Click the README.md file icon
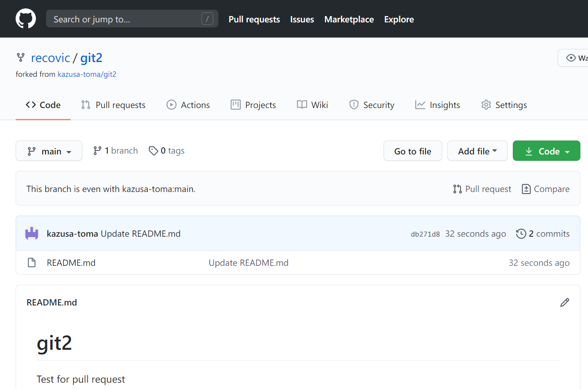This screenshot has height=389, width=588. coord(32,263)
